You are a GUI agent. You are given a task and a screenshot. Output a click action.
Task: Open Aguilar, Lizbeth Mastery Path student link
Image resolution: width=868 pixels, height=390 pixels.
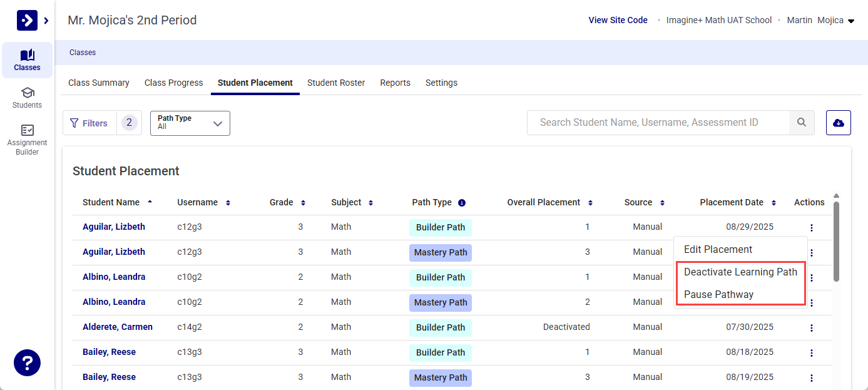point(114,252)
